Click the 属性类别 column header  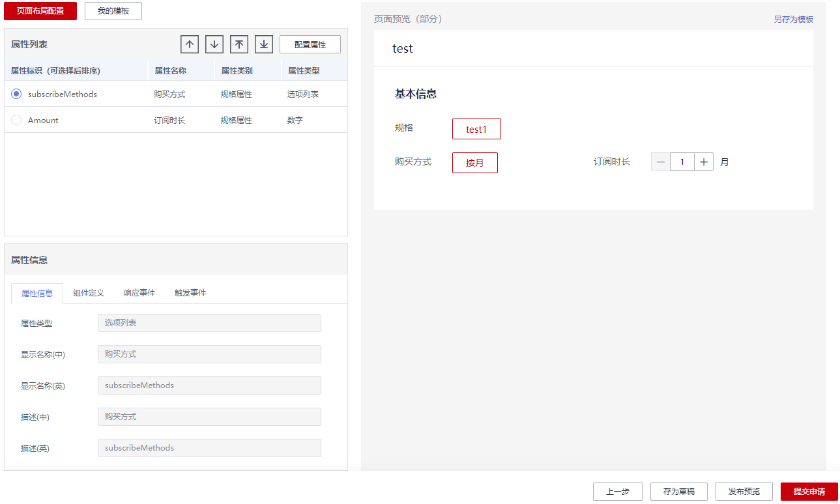click(x=248, y=70)
